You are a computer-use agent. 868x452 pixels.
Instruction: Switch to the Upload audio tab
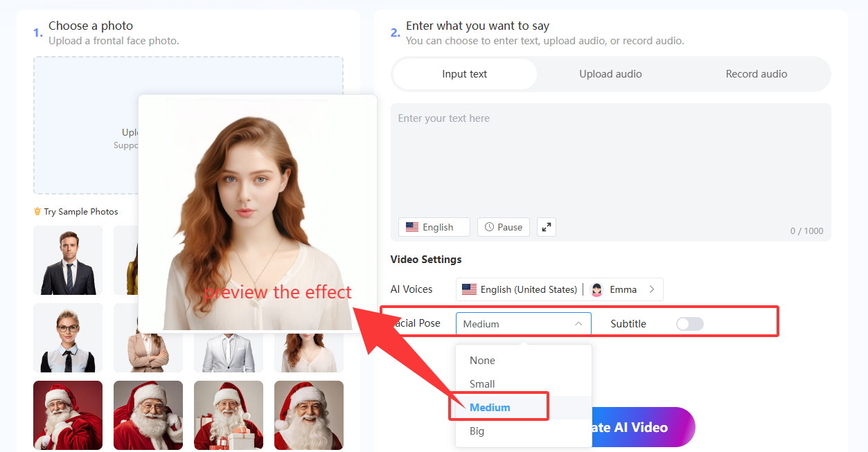[610, 74]
